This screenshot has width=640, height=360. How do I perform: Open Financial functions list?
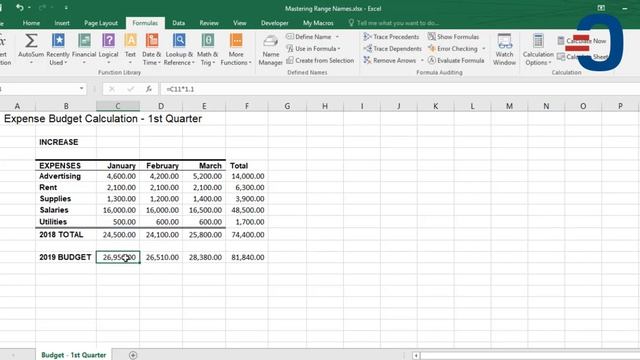click(x=84, y=49)
